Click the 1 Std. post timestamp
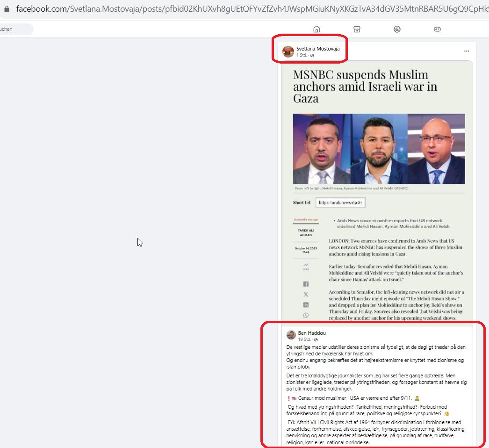Image resolution: width=489 pixels, height=448 pixels. click(x=301, y=55)
